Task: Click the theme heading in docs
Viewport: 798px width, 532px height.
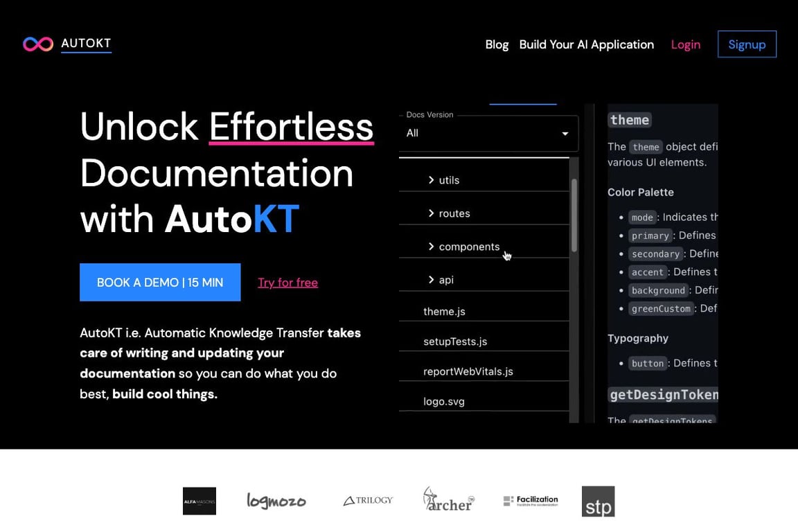Action: (630, 120)
